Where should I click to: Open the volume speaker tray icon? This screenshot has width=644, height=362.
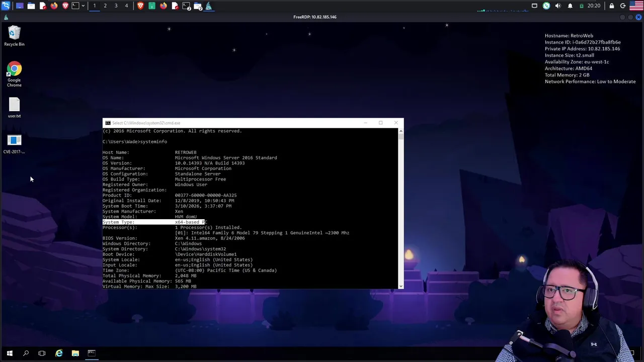[x=558, y=6]
